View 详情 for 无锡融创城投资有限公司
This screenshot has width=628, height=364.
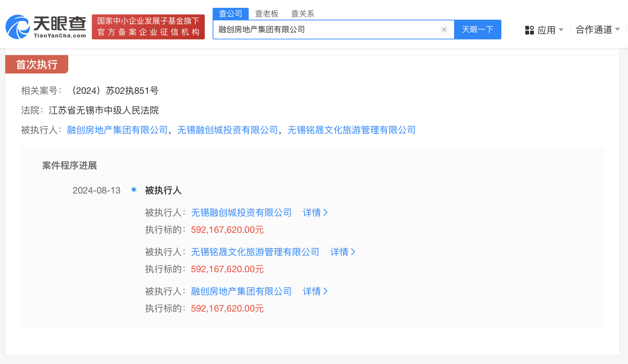[315, 212]
